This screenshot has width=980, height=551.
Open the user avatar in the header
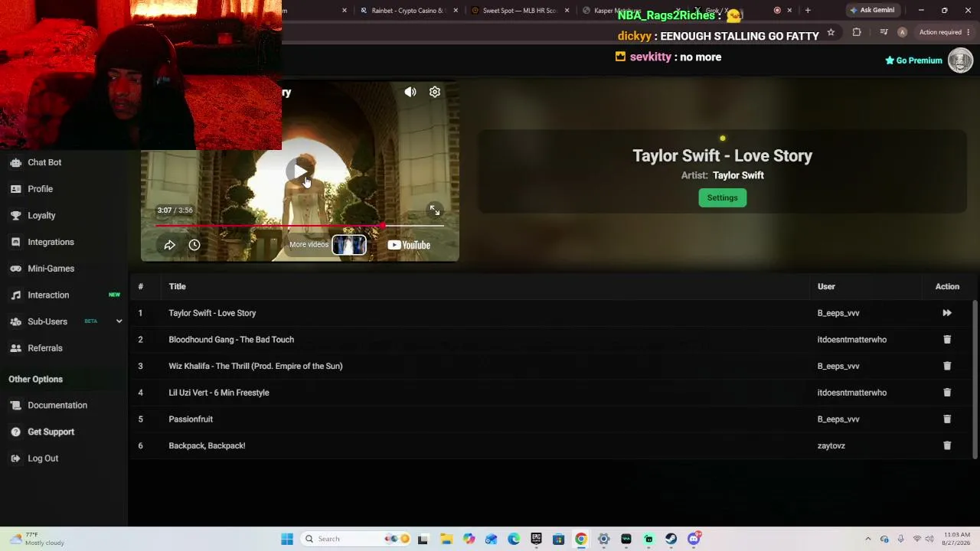pos(960,60)
